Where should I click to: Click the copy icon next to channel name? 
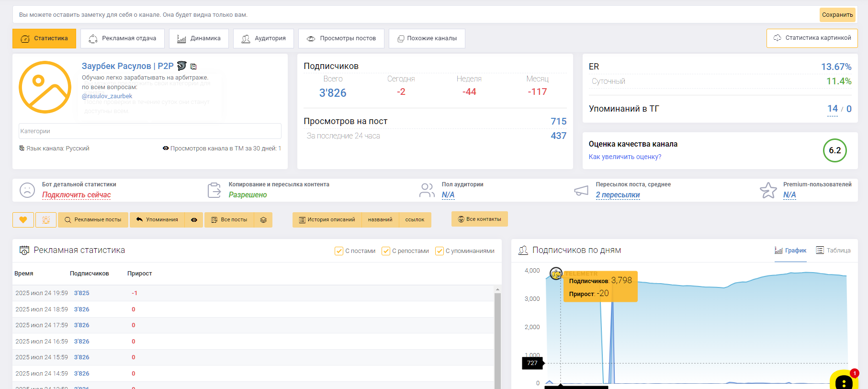click(x=193, y=67)
